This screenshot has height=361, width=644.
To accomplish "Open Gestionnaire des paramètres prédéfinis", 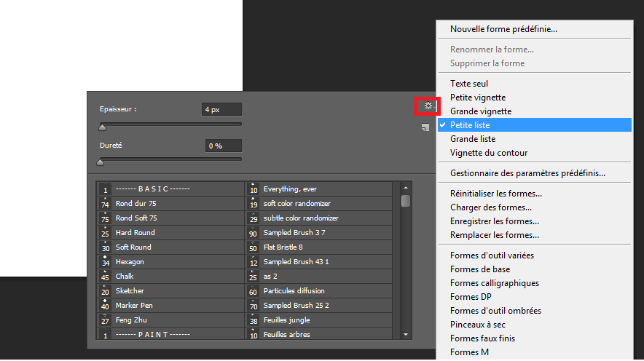I will point(527,173).
